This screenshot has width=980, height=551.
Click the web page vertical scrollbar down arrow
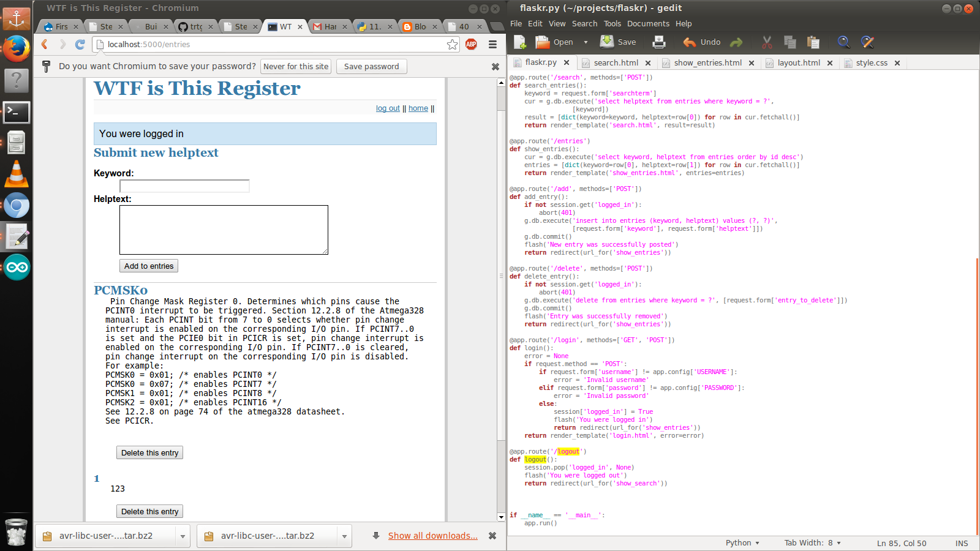pos(502,517)
